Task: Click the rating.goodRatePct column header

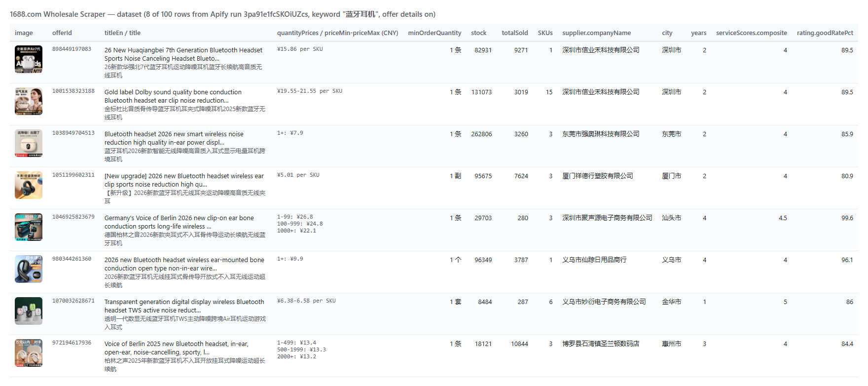Action: click(825, 33)
